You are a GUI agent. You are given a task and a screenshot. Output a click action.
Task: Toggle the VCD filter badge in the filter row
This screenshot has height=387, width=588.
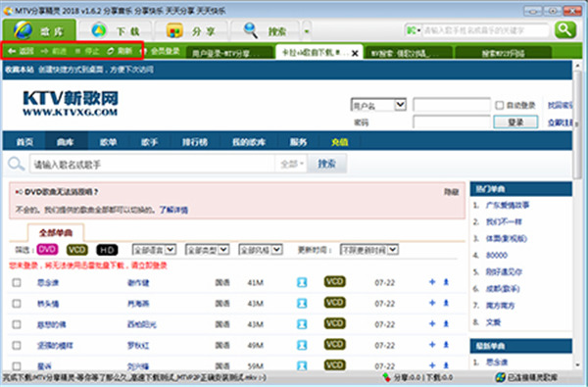tap(77, 250)
